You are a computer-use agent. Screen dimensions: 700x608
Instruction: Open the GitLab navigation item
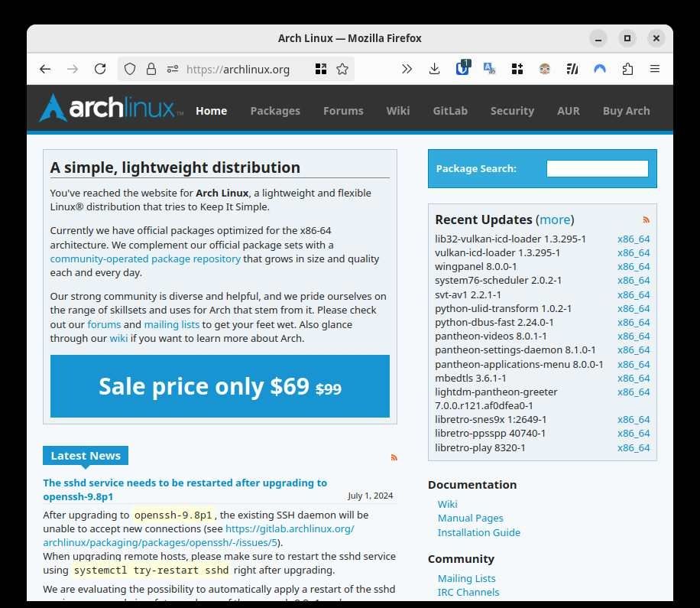(x=450, y=111)
